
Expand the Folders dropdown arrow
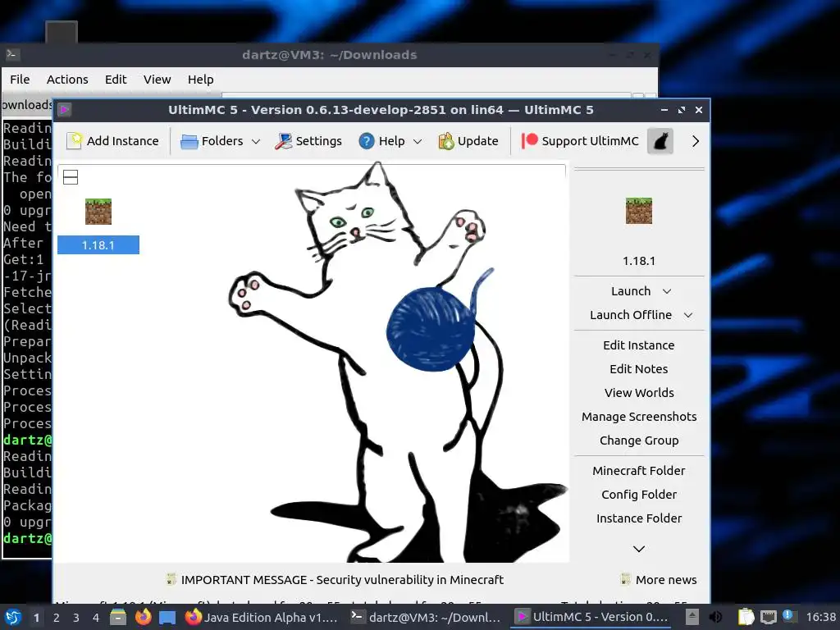(256, 141)
